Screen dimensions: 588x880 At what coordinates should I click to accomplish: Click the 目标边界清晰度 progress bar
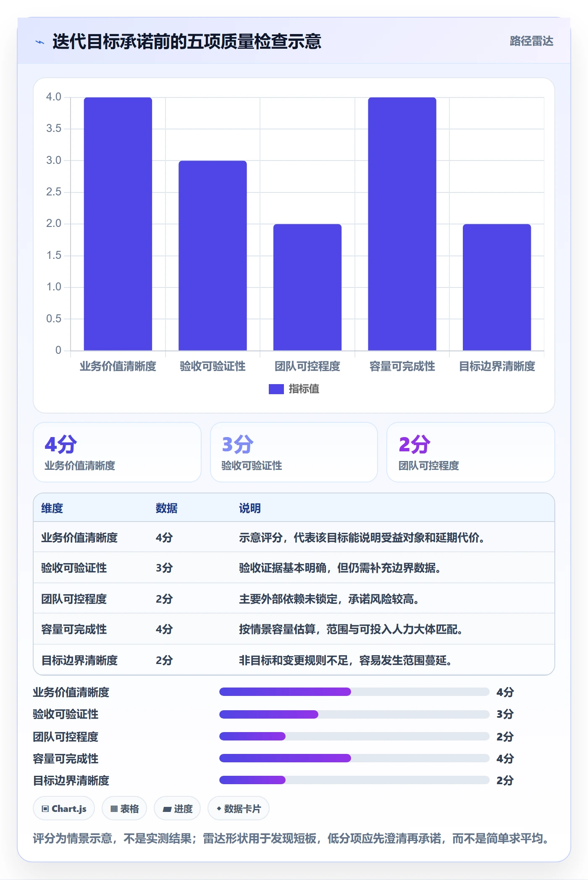coord(354,780)
